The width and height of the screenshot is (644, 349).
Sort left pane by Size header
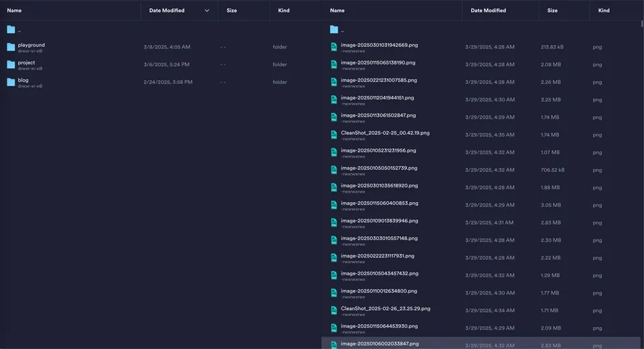[231, 11]
